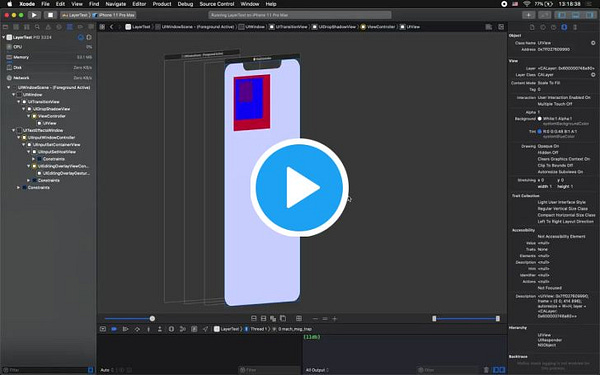Click the Tint blue color swatch
Viewport: 600px width, 375px height.
pos(540,131)
